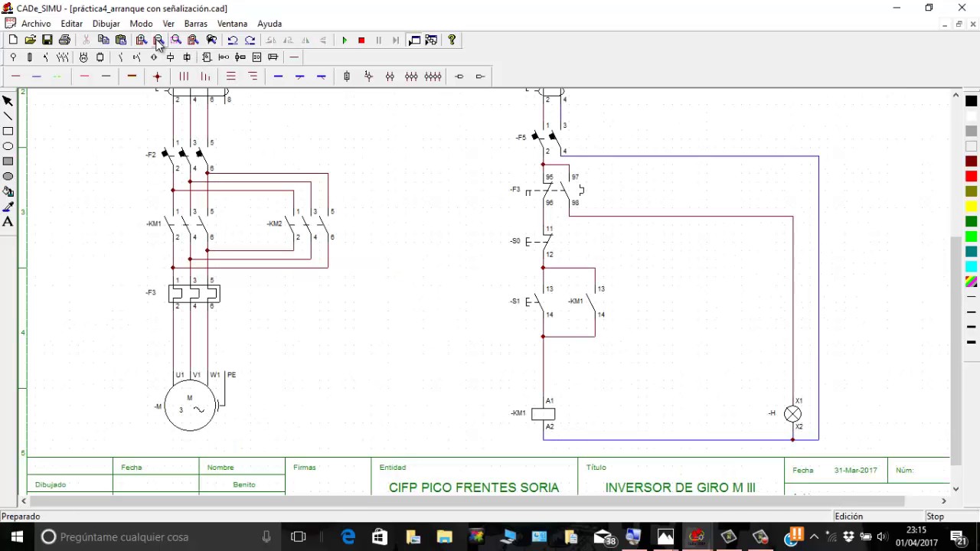Click the red node connection point icon
Viewport: 980px width, 551px height.
click(x=157, y=76)
